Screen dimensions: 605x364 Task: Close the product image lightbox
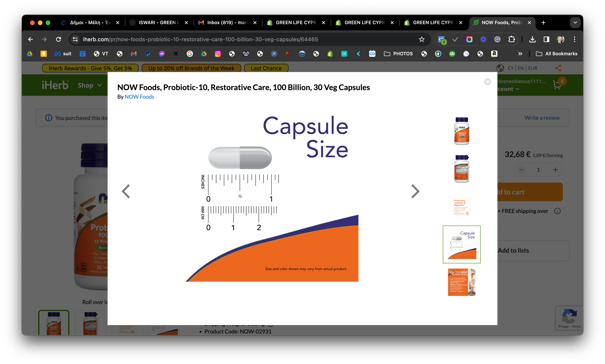coord(487,82)
